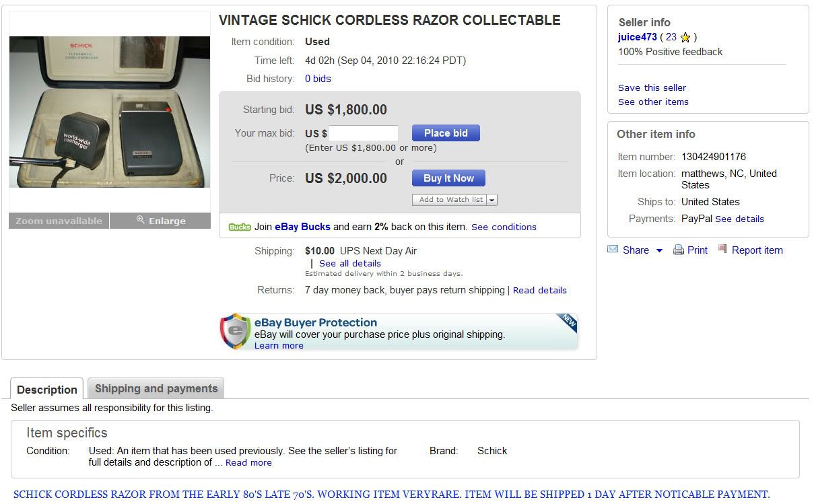The width and height of the screenshot is (814, 504).
Task: Switch to the Shipping and payments tab
Action: pyautogui.click(x=156, y=388)
